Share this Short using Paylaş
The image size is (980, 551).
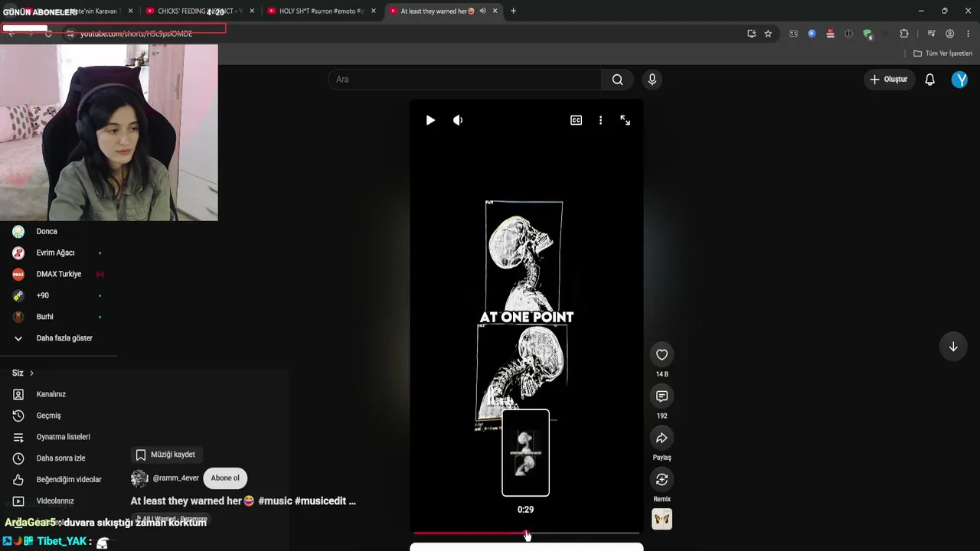point(661,438)
